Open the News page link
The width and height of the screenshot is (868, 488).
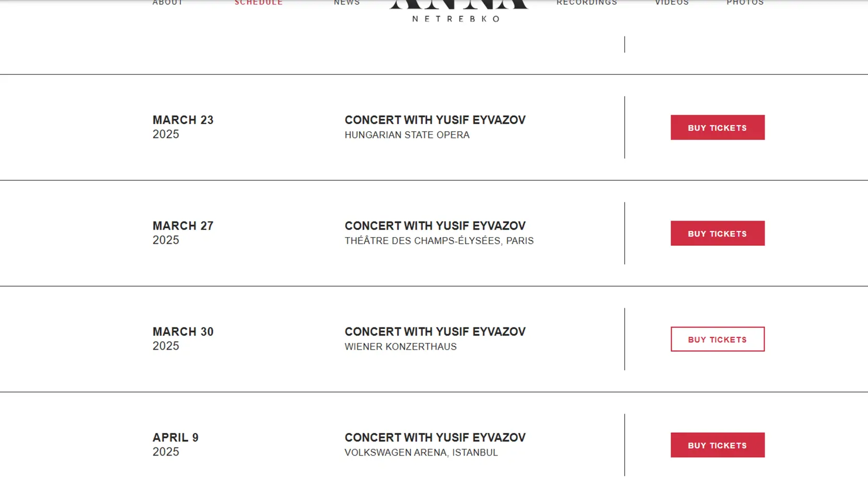click(x=347, y=3)
